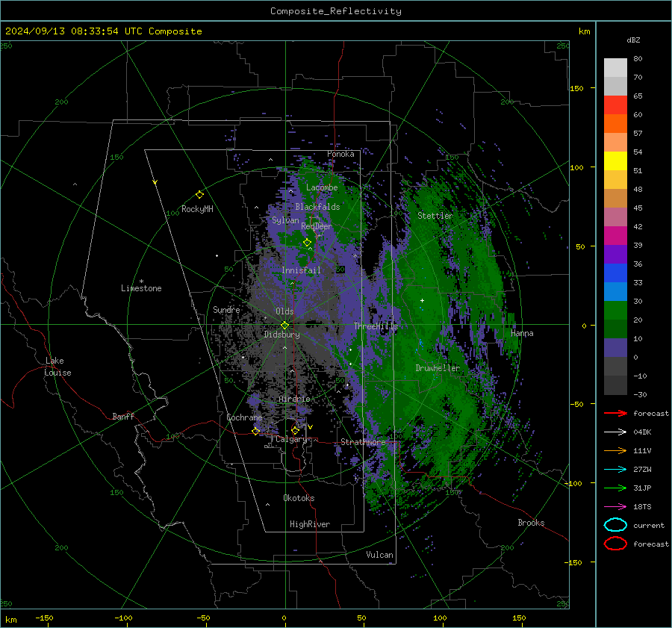This screenshot has width=672, height=628.
Task: Click the dBZ legend heading
Action: pyautogui.click(x=633, y=40)
